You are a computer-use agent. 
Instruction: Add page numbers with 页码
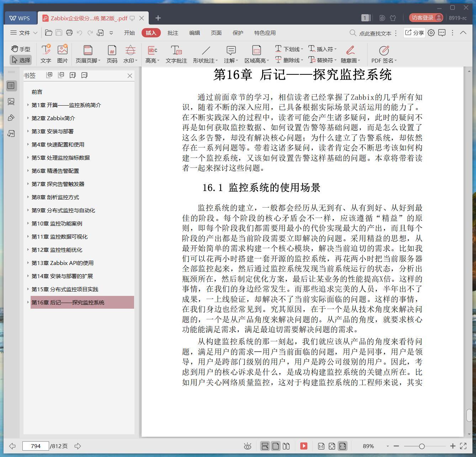pyautogui.click(x=112, y=54)
